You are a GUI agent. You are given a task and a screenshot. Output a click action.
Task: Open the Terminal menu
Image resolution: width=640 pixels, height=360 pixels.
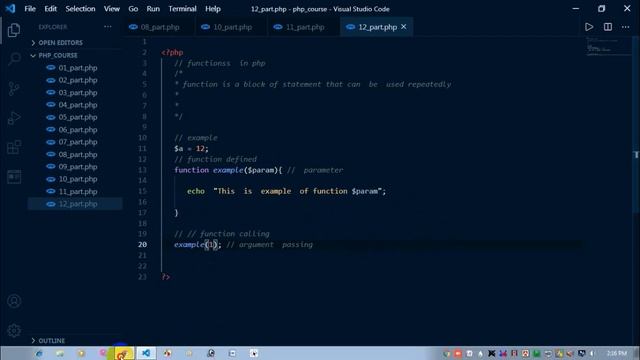coord(182,9)
